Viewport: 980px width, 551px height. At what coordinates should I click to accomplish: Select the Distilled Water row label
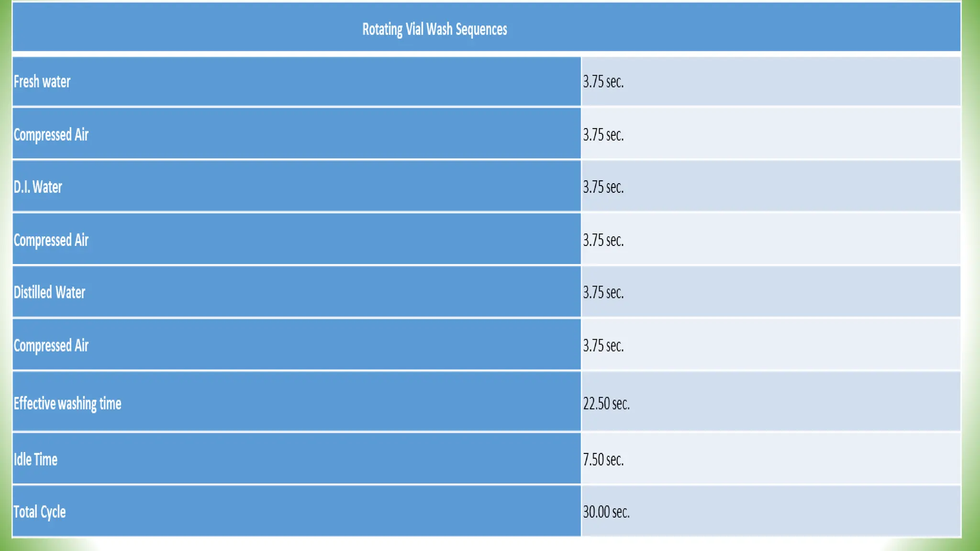pyautogui.click(x=49, y=292)
